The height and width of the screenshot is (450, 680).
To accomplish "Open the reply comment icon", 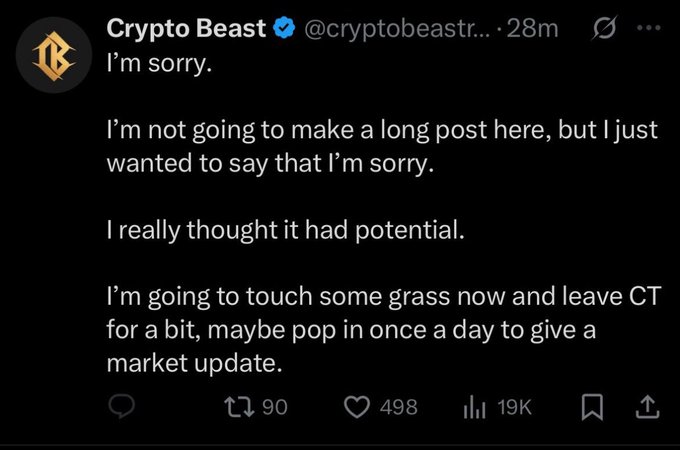I will [121, 407].
